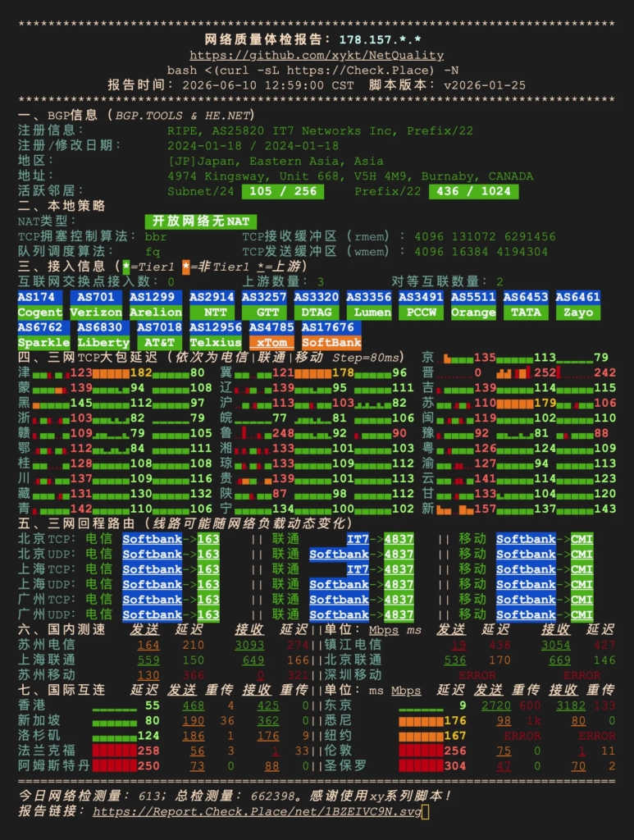
Task: Click the 法兰克福 latency value 258
Action: (148, 751)
